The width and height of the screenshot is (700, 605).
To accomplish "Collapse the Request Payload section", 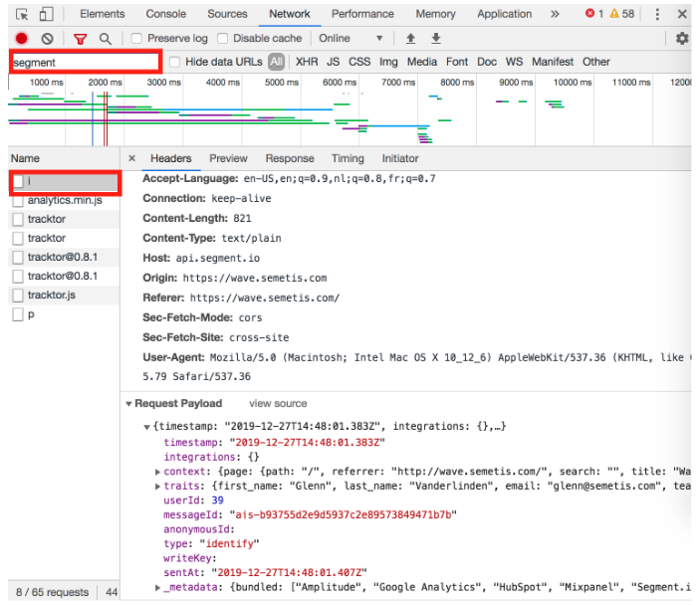I will coord(129,404).
